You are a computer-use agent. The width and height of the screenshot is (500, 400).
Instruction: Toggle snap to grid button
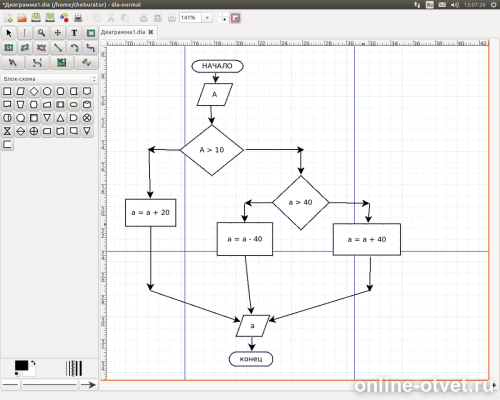point(223,18)
